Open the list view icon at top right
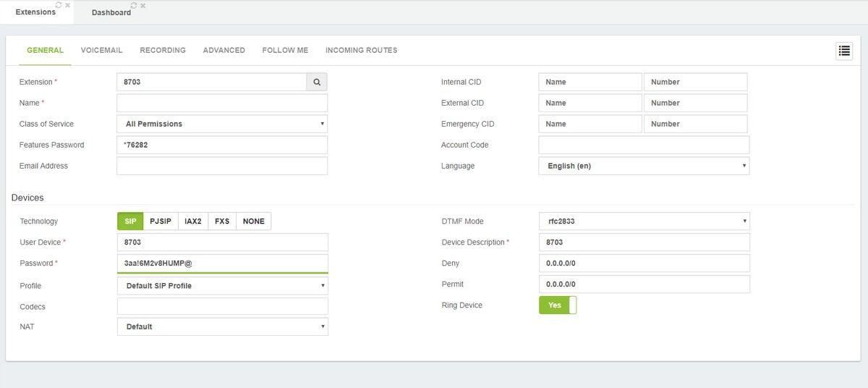 pos(843,51)
